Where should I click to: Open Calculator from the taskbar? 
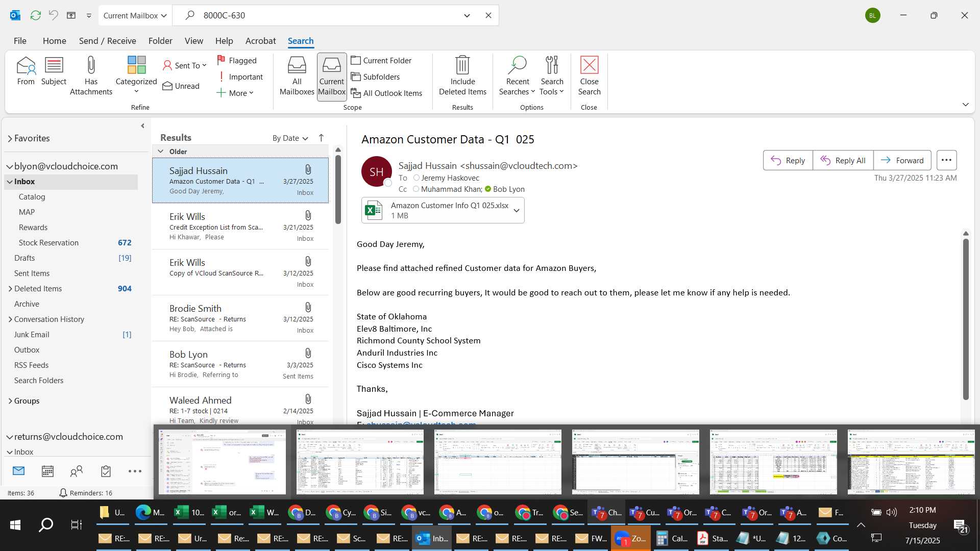pyautogui.click(x=671, y=538)
